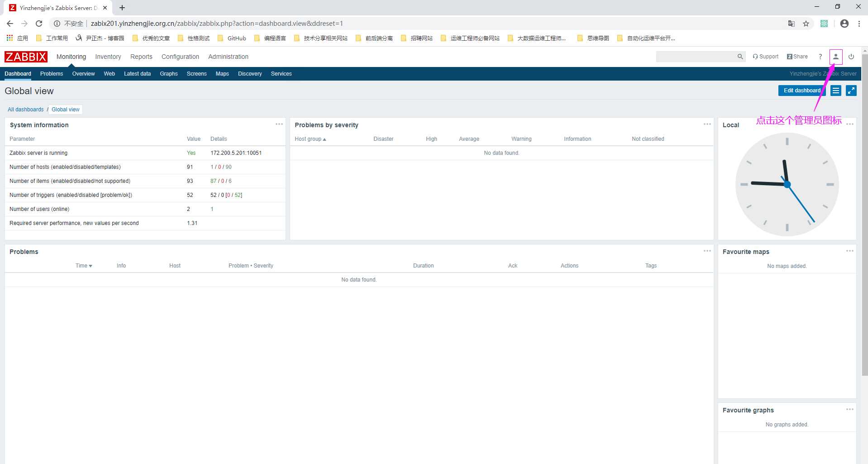868x464 pixels.
Task: Click the translate page icon
Action: pyautogui.click(x=792, y=24)
